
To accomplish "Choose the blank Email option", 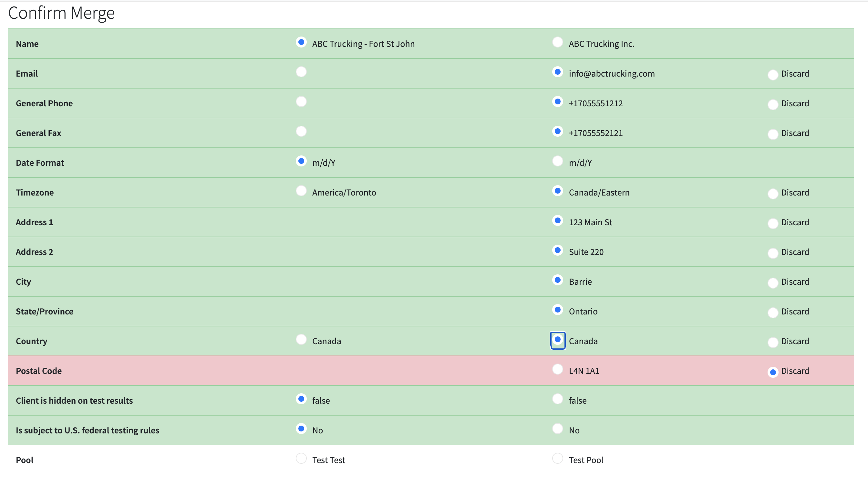I will pyautogui.click(x=301, y=72).
